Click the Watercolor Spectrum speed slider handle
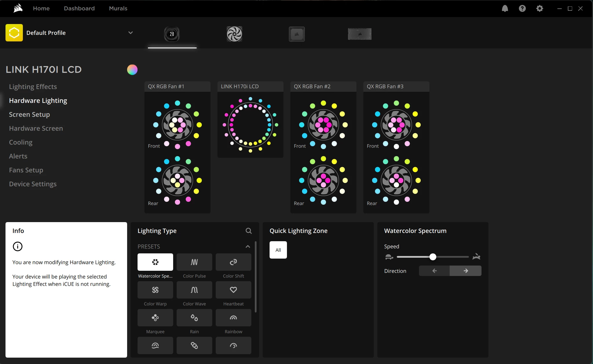Screen dimensions: 593x364 433,257
